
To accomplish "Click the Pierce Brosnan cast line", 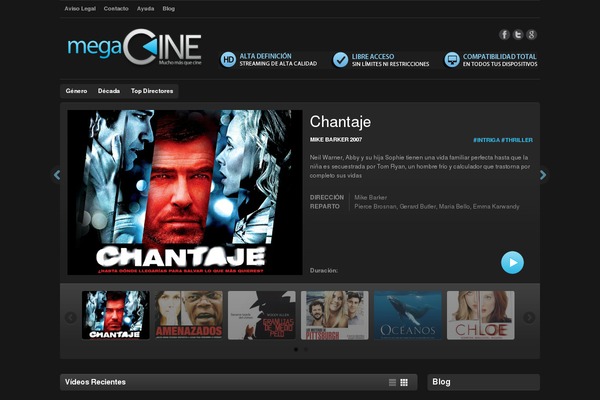I will pyautogui.click(x=437, y=207).
